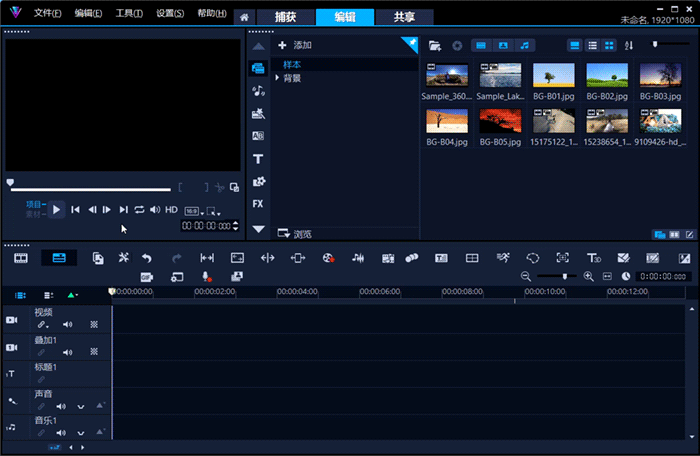Click the undo arrow
The height and width of the screenshot is (456, 700).
point(146,258)
